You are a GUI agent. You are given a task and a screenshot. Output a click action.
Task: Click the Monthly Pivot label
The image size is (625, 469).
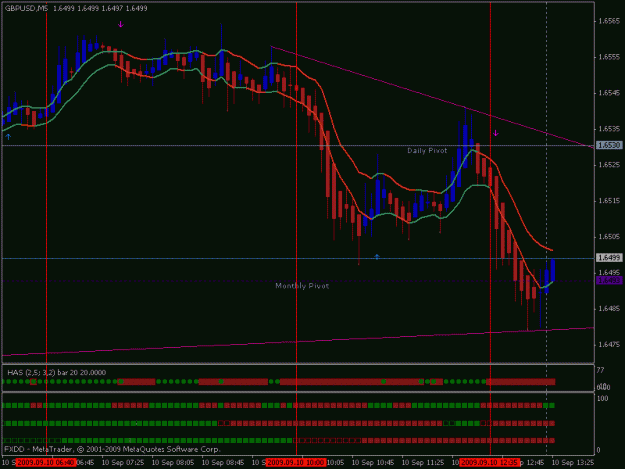coord(302,286)
